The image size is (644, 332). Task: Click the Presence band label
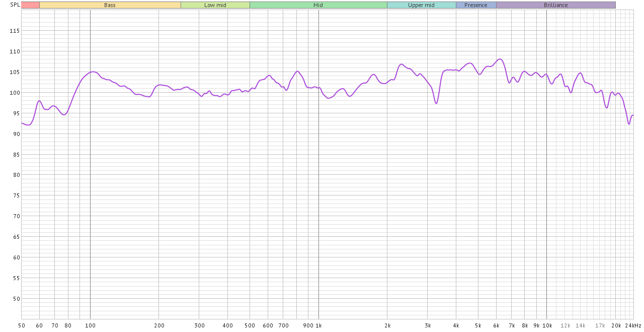point(476,5)
